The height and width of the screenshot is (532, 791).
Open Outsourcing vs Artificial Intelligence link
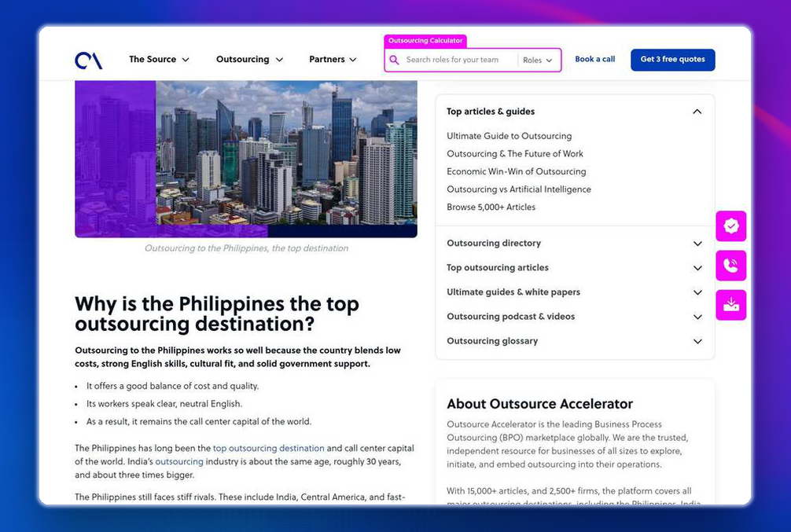pyautogui.click(x=519, y=189)
